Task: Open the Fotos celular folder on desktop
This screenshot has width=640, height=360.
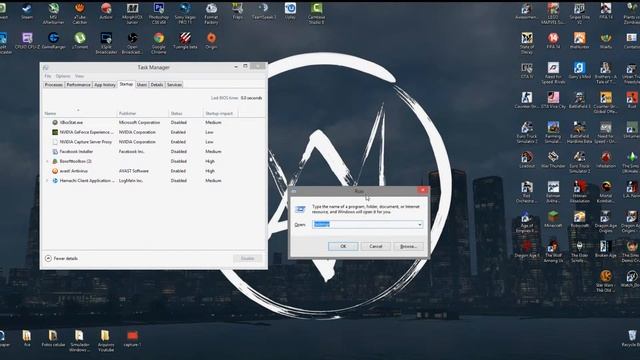Action: [x=53, y=338]
